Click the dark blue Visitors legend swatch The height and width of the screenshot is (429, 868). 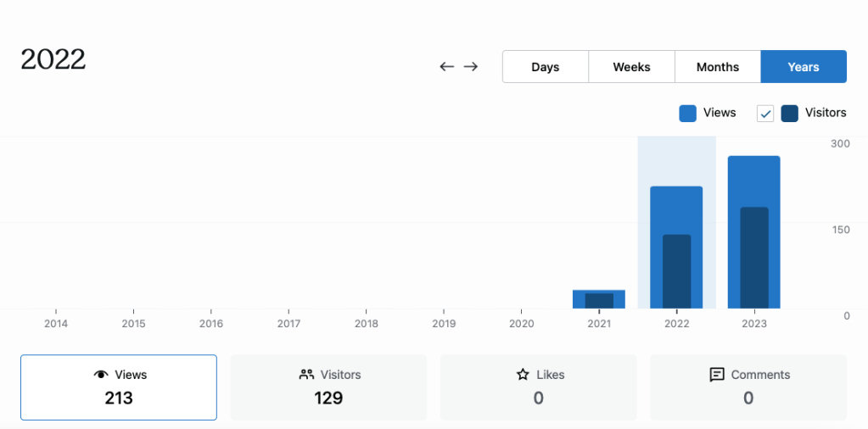[x=790, y=113]
